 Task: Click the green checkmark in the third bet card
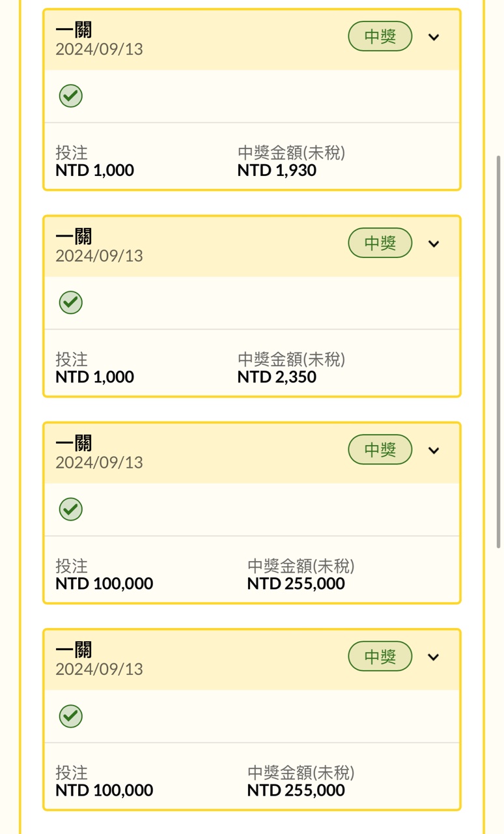[x=71, y=509]
